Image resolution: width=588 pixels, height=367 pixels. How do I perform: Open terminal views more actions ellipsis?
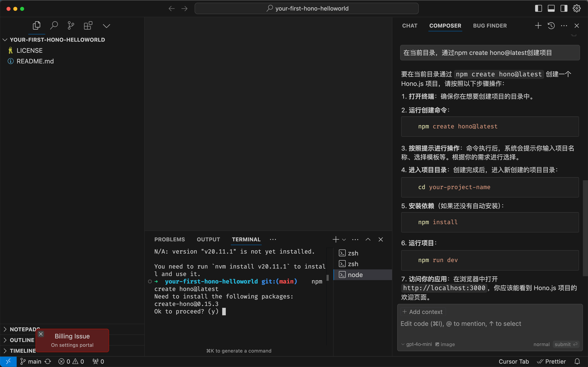355,239
